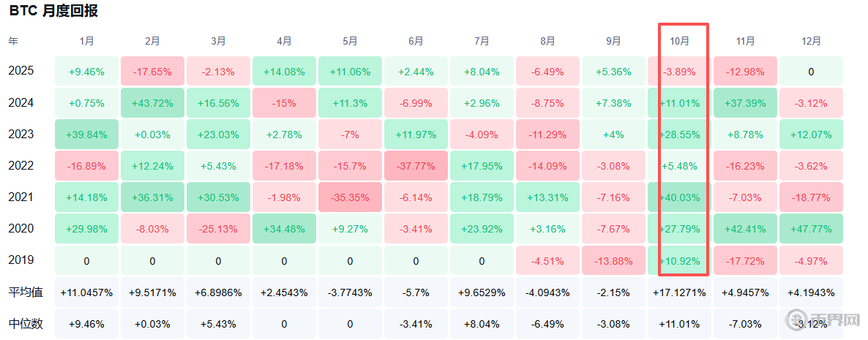868x340 pixels.
Task: Select the 10月 column header
Action: pyautogui.click(x=680, y=41)
